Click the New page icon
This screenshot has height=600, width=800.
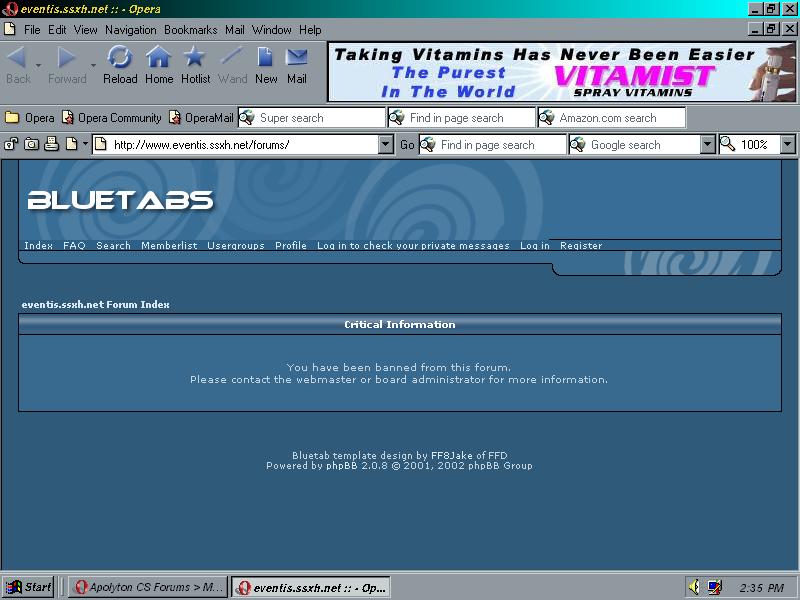coord(266,64)
